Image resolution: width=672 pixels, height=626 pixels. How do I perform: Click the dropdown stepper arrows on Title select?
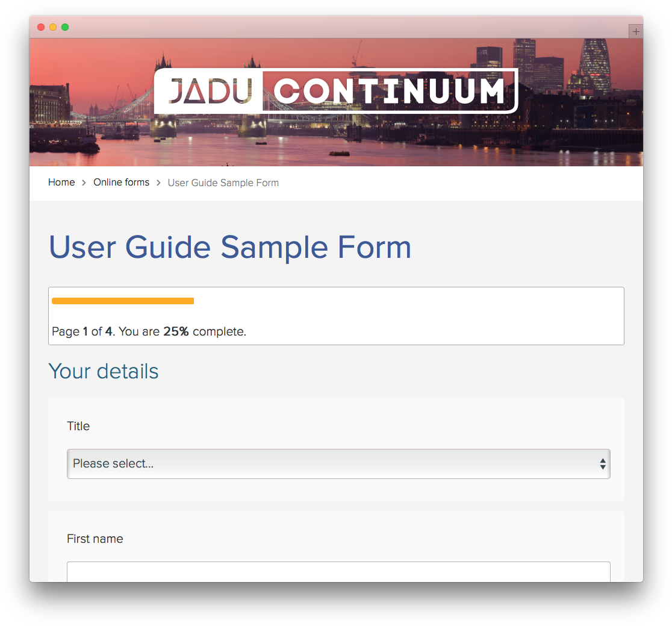click(x=602, y=464)
